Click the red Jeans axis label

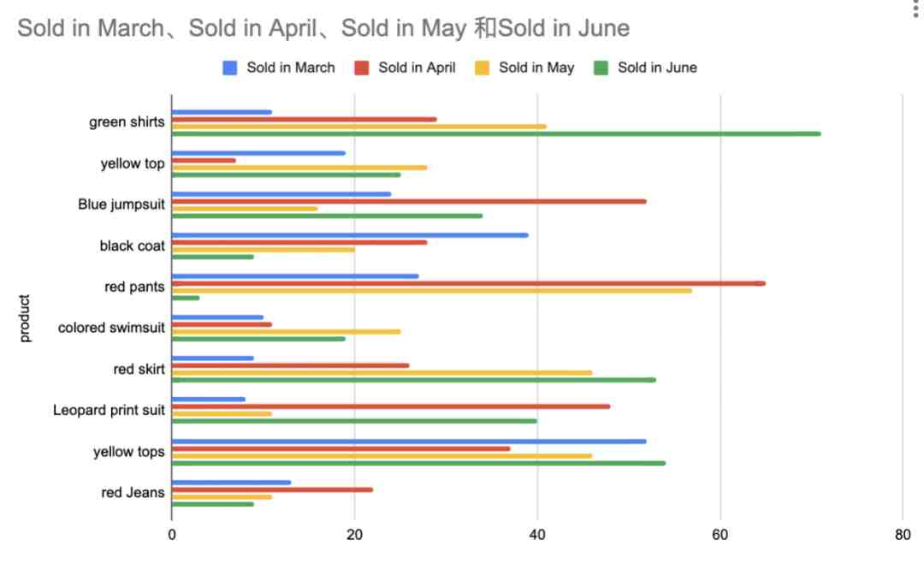coord(133,492)
